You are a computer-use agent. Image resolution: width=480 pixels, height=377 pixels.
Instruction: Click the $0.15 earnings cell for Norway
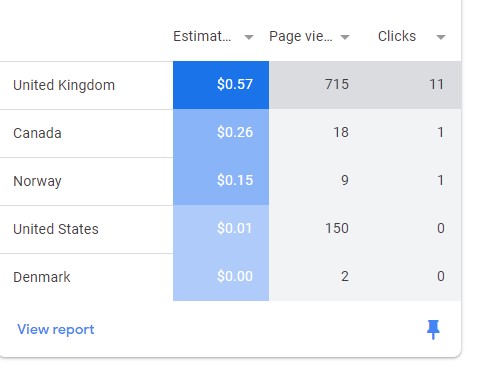(x=221, y=181)
